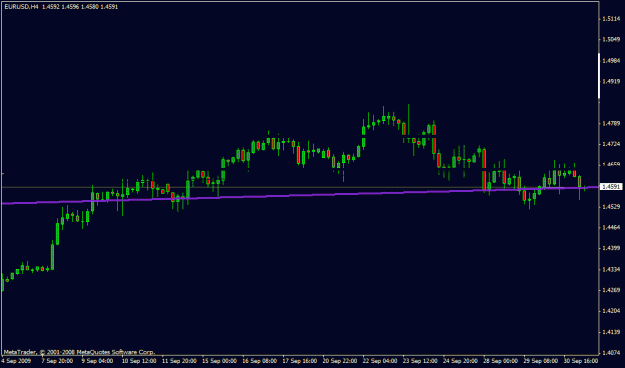
Task: Click the 29 Sep 08:00 time label
Action: click(542, 361)
